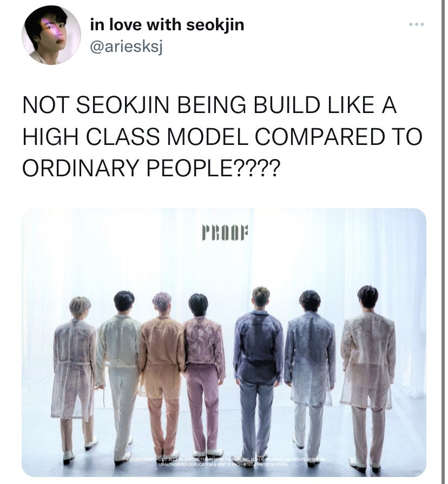
Task: Click the word 'ORDINARY PEOPLE????' in the tweet
Action: 151,168
